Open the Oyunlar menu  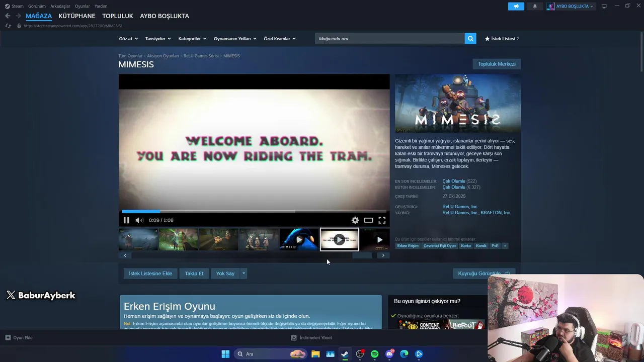83,6
